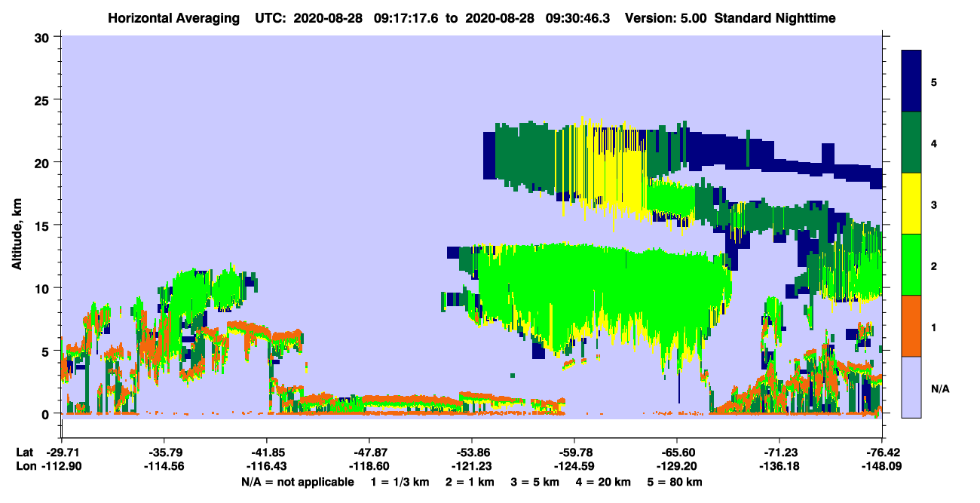This screenshot has height=503, width=980.
Task: Click the 'Standard Nighttime' text
Action: 774,17
